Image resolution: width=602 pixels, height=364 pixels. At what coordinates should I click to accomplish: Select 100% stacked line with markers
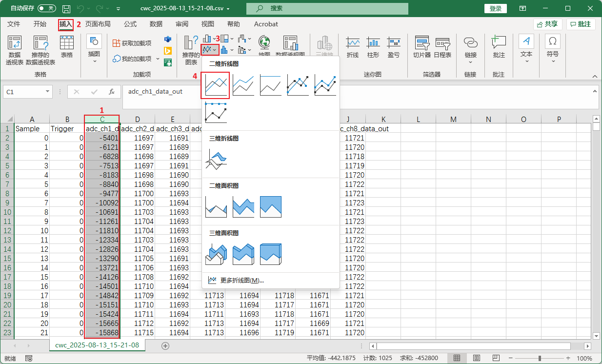point(216,112)
